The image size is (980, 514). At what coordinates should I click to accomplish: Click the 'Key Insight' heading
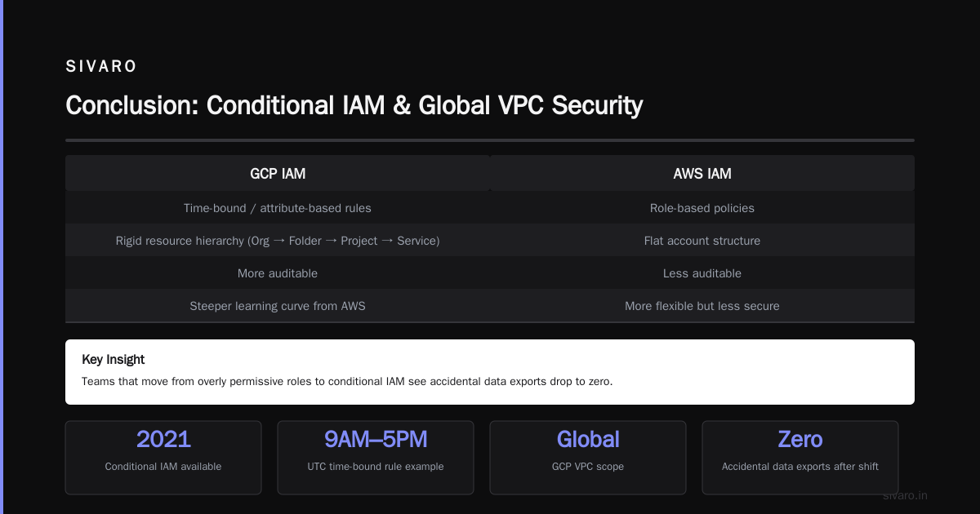114,359
